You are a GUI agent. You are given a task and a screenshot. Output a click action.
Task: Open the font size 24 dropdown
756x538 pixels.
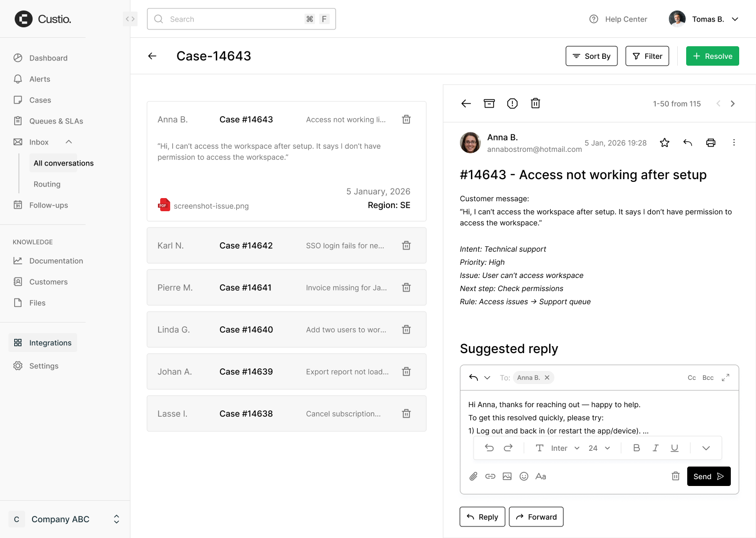599,448
